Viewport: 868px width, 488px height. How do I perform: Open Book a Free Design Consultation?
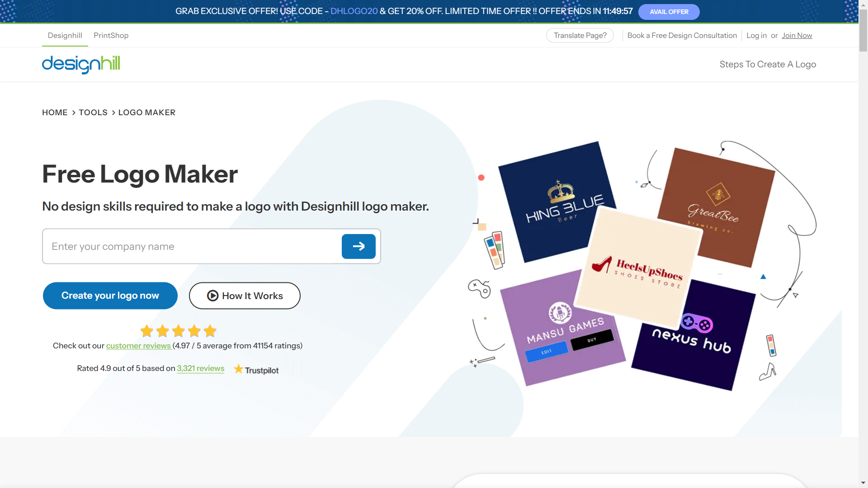click(682, 35)
